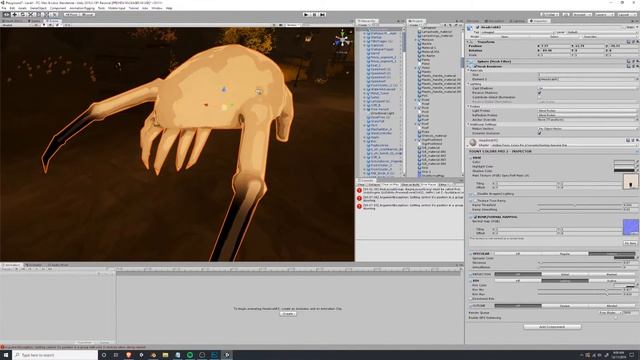
Task: Click the blue Normal Map texture thumbnail
Action: tap(630, 227)
